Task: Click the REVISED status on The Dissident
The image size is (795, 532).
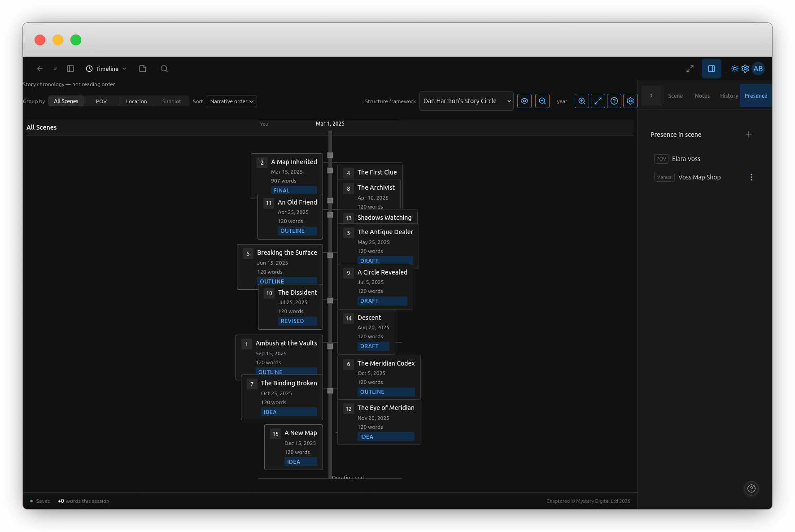Action: point(297,321)
